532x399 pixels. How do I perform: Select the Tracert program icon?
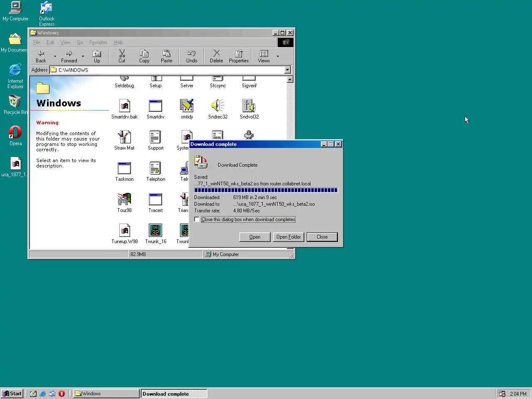(x=155, y=203)
